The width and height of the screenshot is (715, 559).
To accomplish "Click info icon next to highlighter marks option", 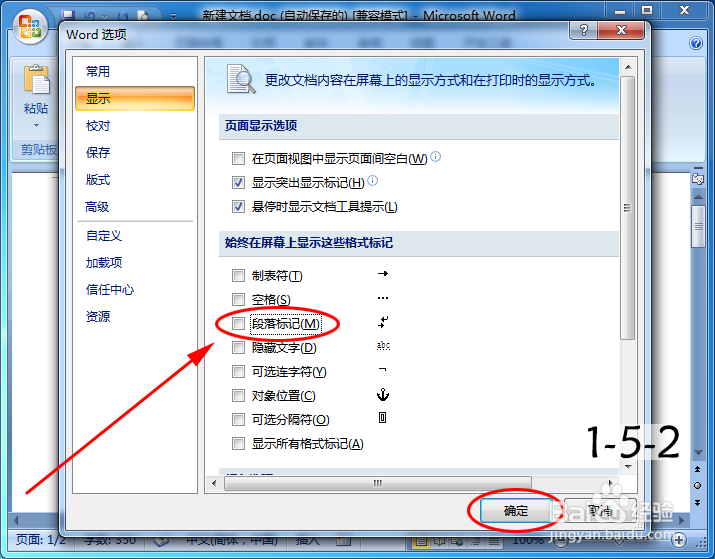I will (373, 181).
